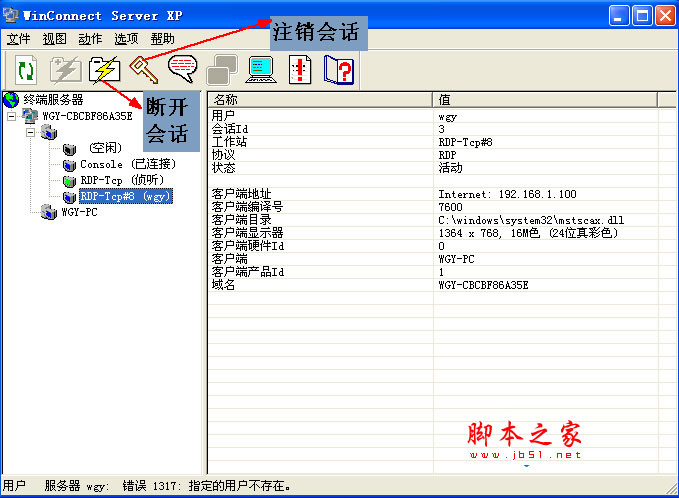Viewport: 679px width, 498px height.
Task: Click the unnamed server icon under WGY-CBCBF86A35E
Action: pyautogui.click(x=49, y=132)
